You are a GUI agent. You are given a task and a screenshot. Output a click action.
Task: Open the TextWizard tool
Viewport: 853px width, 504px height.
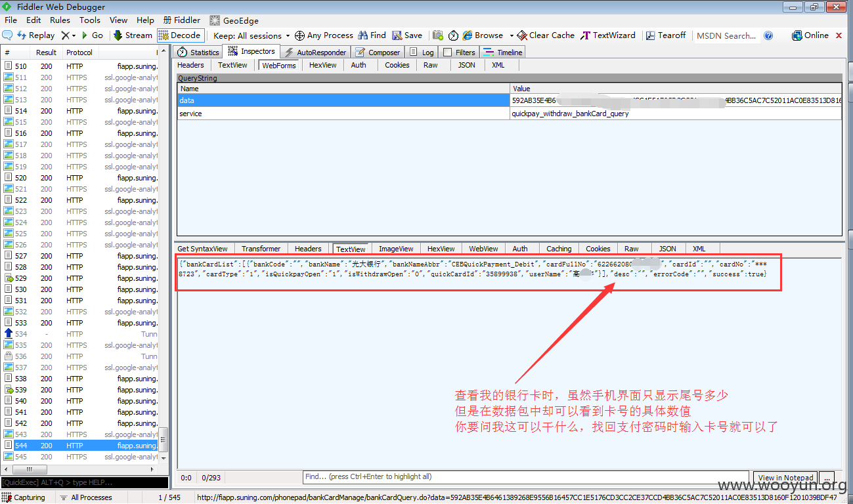608,35
